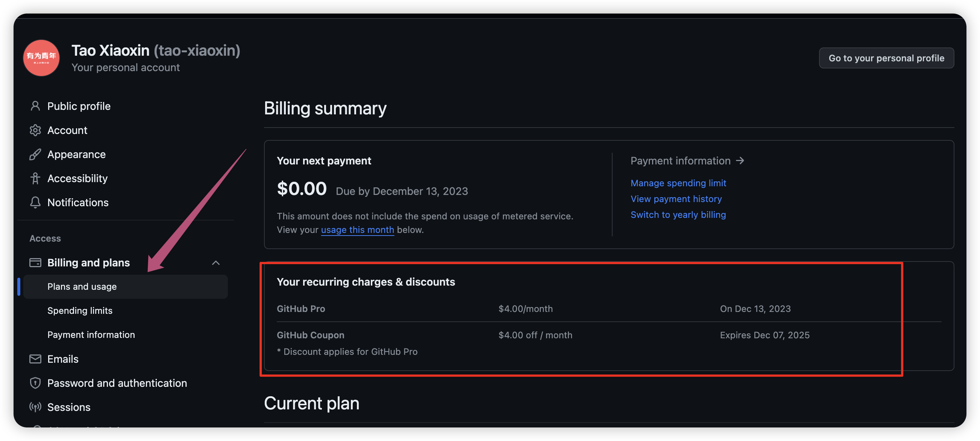Click the Tao Xiaoxin avatar image
The height and width of the screenshot is (441, 980).
coord(41,58)
